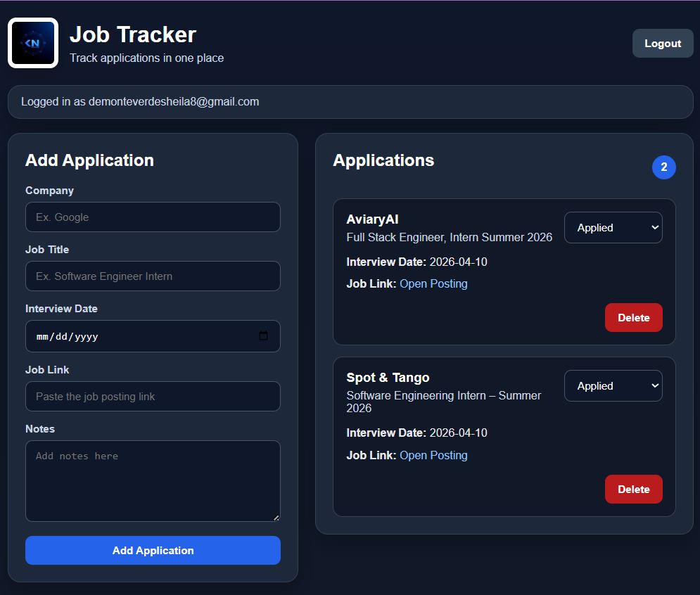Click the Notes field label
The width and height of the screenshot is (700, 595).
tap(40, 429)
